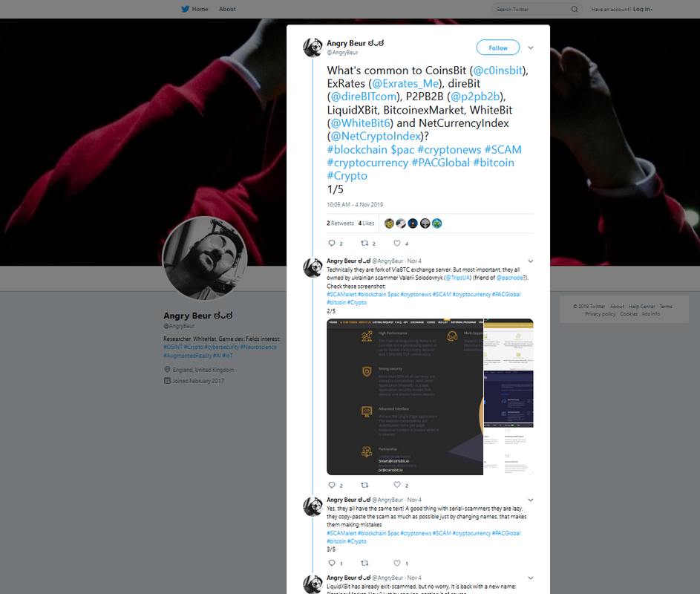Viewport: 700px width, 594px height.
Task: Open main tweet author avatar
Action: [313, 48]
